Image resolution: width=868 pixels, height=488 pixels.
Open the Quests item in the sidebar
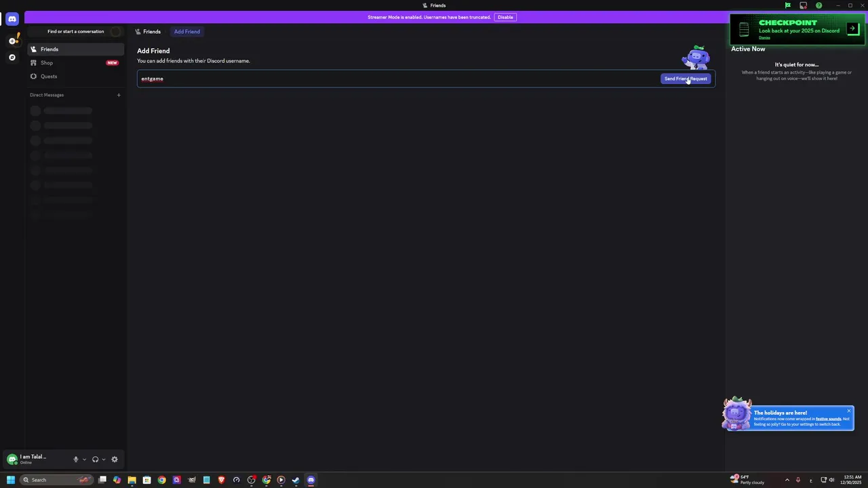[x=76, y=77]
